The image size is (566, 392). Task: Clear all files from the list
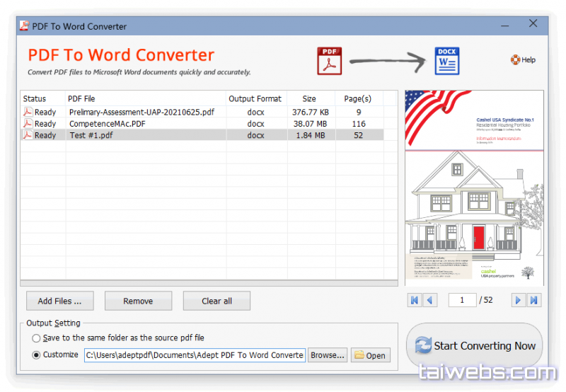coord(216,301)
